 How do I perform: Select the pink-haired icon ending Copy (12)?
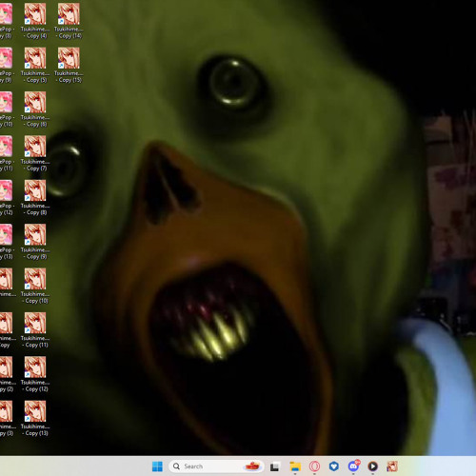(7, 198)
